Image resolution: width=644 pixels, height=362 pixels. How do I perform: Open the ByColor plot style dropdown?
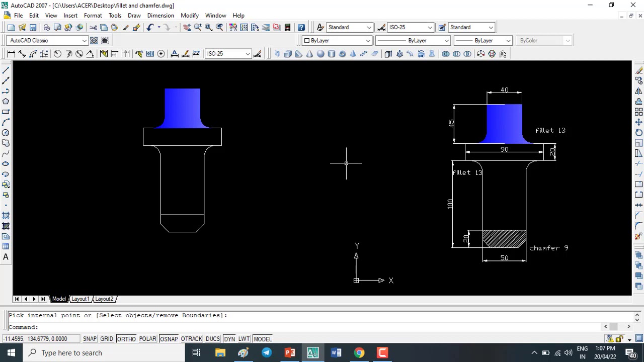(545, 40)
